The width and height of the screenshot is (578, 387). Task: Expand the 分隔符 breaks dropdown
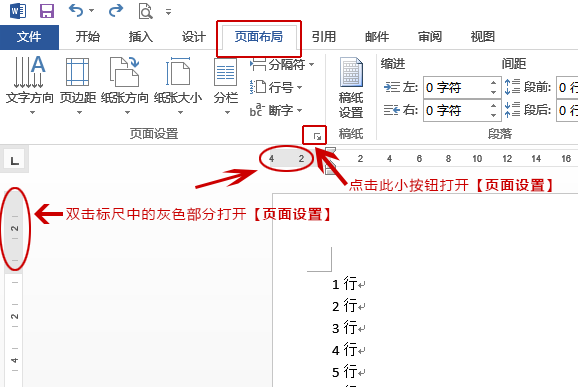pyautogui.click(x=282, y=65)
